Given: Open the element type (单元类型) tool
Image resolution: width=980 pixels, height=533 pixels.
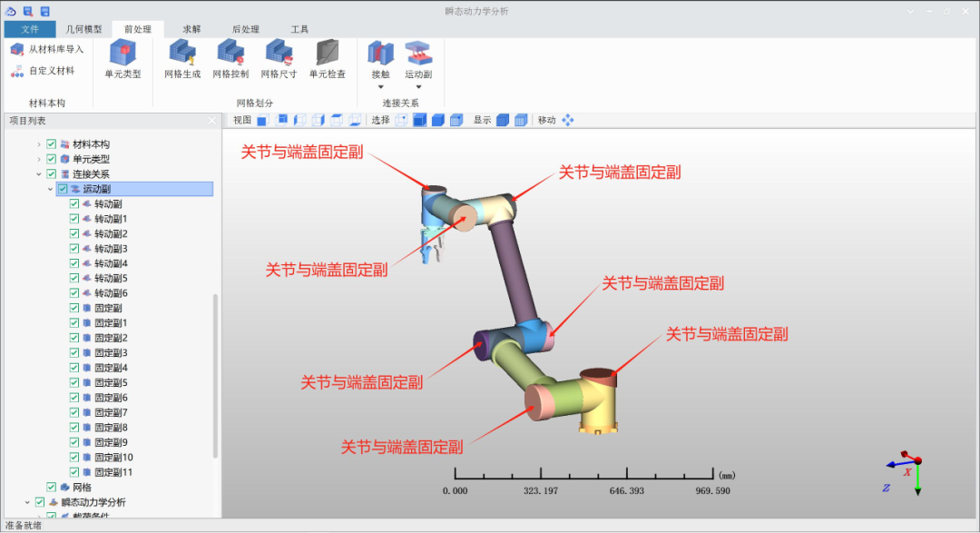Looking at the screenshot, I should (x=122, y=59).
